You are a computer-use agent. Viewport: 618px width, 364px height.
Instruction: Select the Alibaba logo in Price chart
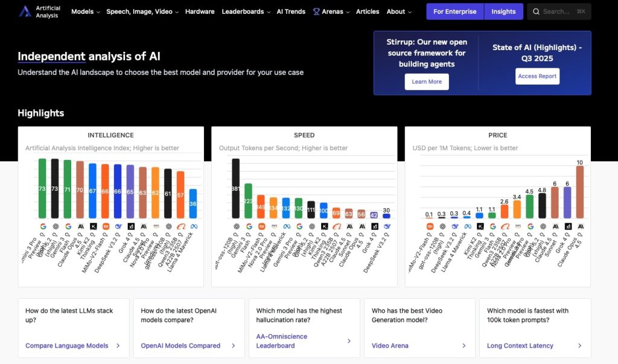click(x=505, y=226)
